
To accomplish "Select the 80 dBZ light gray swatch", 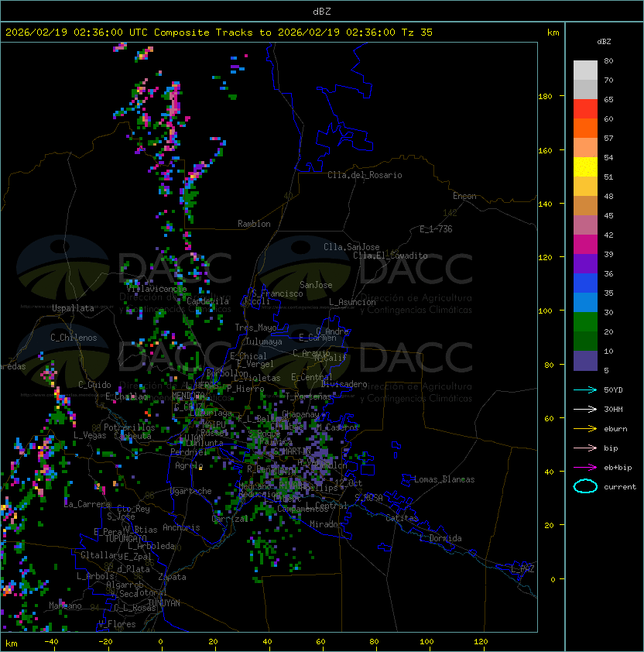I will pyautogui.click(x=585, y=70).
